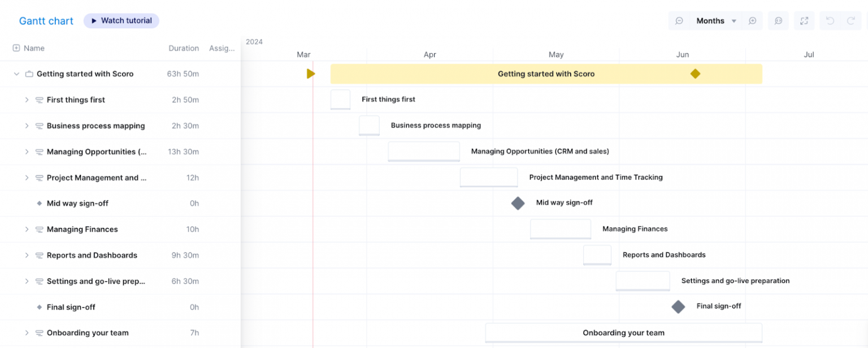Viewport: 868px width, 348px height.
Task: Click the zoom in magnifier icon
Action: 752,21
